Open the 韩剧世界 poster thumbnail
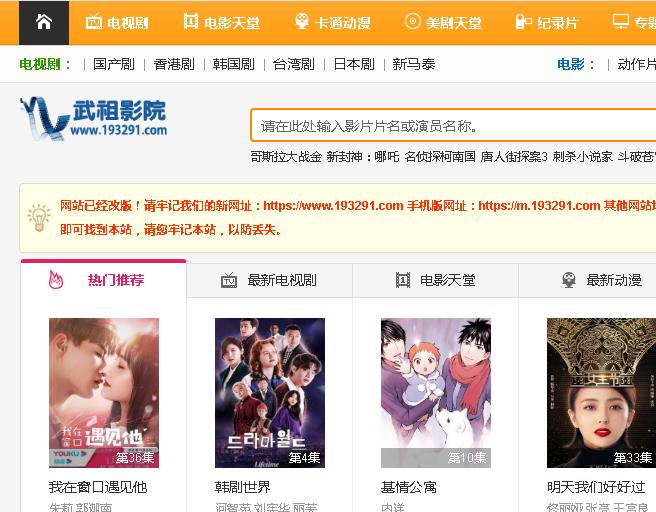This screenshot has width=656, height=512. [270, 393]
